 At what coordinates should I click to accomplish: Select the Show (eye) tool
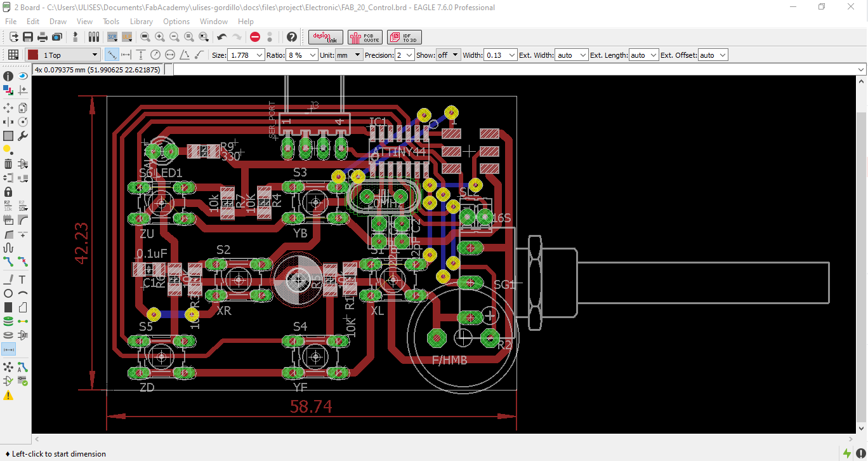click(23, 76)
